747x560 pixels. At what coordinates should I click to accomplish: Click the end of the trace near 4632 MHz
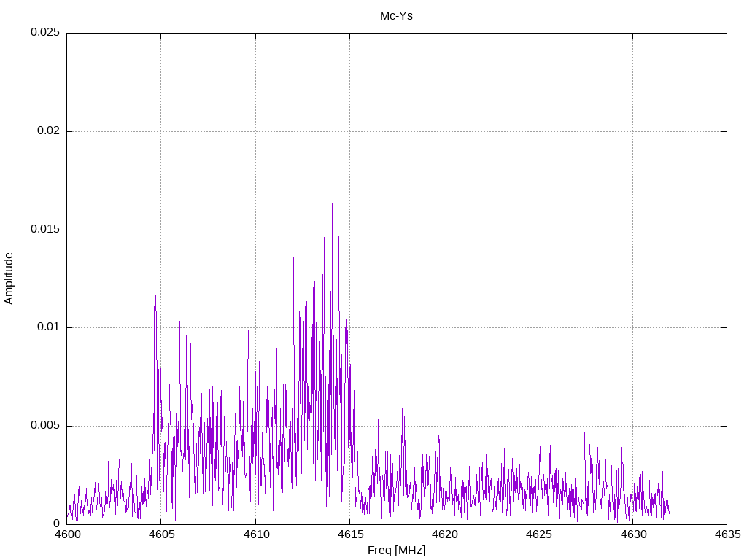coord(670,516)
